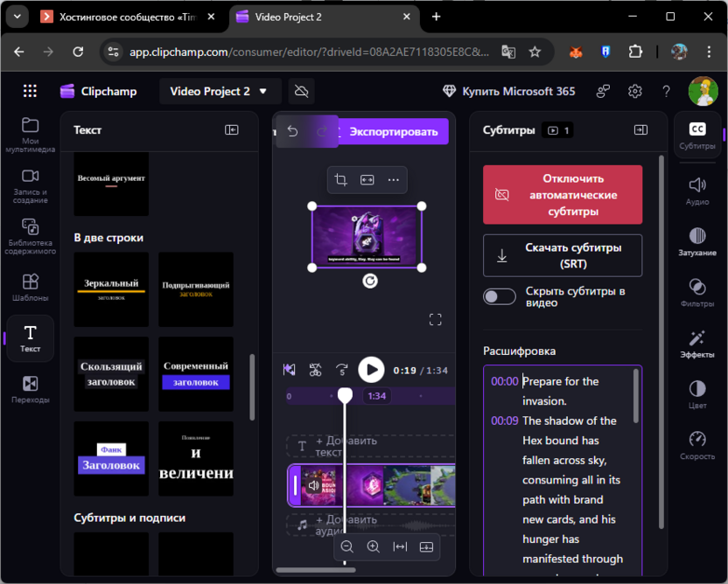The image size is (728, 584).
Task: Click the rotate handle below video preview
Action: click(x=370, y=281)
